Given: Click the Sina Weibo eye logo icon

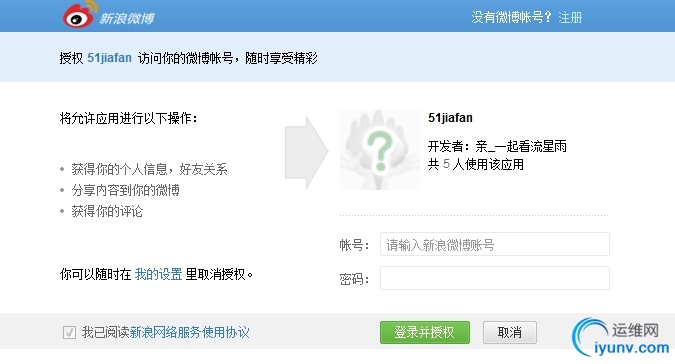Looking at the screenshot, I should point(80,14).
